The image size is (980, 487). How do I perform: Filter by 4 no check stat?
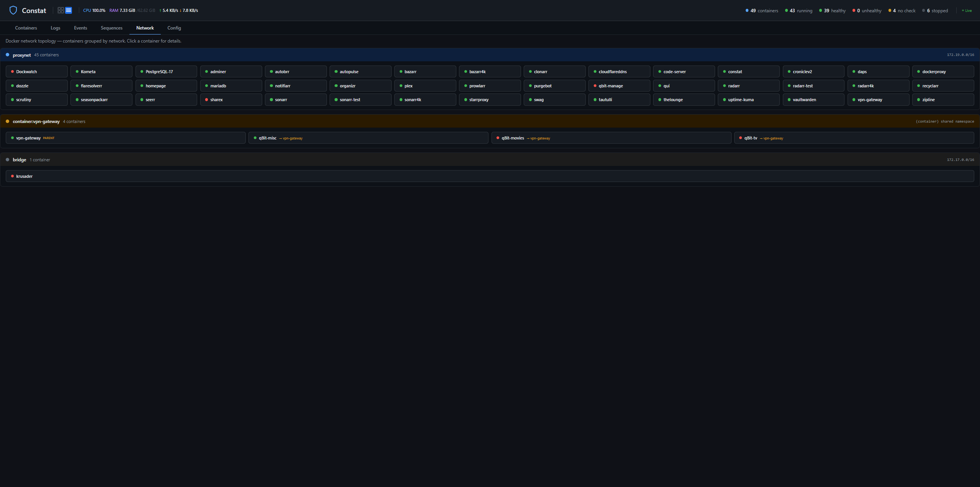pyautogui.click(x=902, y=11)
